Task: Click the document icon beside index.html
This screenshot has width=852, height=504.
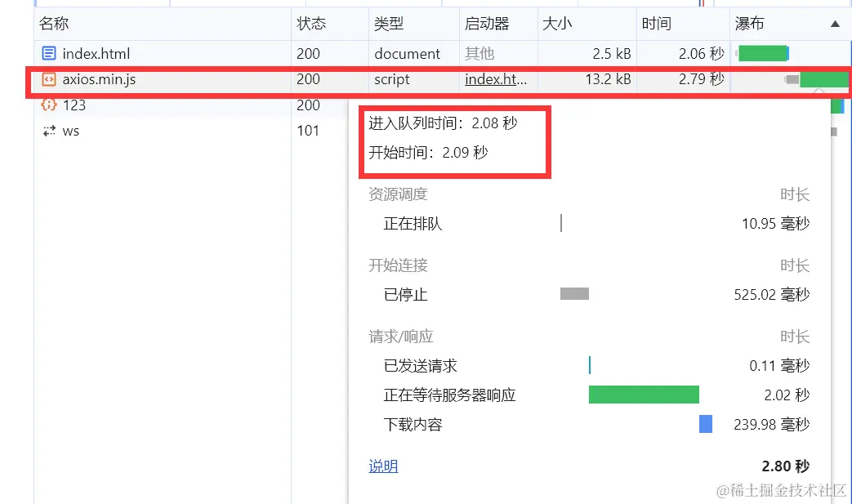Action: click(49, 53)
